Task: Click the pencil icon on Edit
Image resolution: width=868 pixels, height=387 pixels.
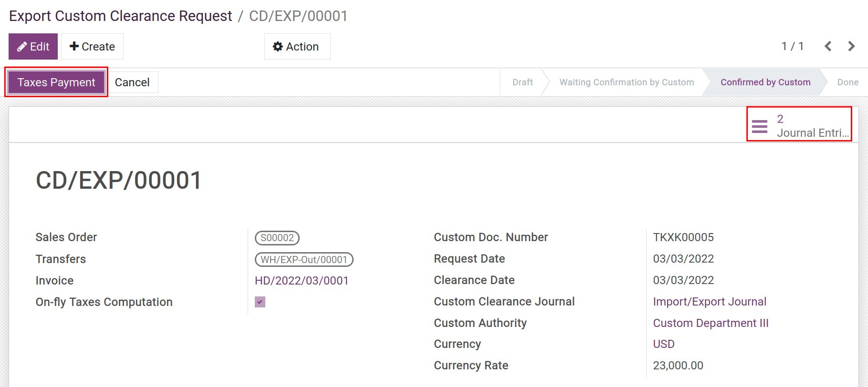Action: click(x=22, y=47)
